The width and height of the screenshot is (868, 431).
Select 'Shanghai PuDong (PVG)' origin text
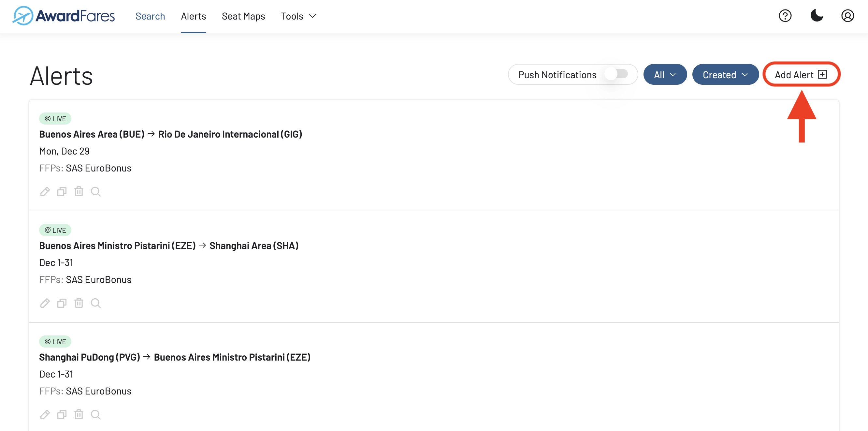click(x=90, y=357)
